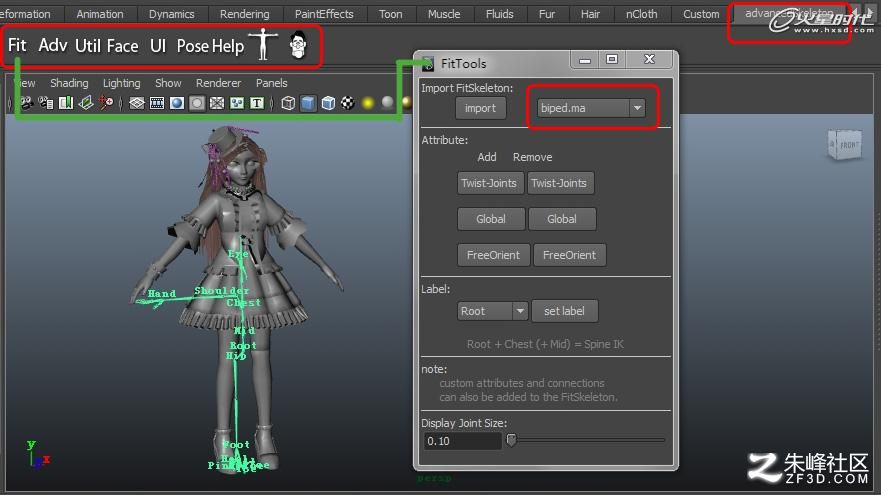The width and height of the screenshot is (881, 495).
Task: Open the Fluids shelf tab
Action: click(x=499, y=14)
